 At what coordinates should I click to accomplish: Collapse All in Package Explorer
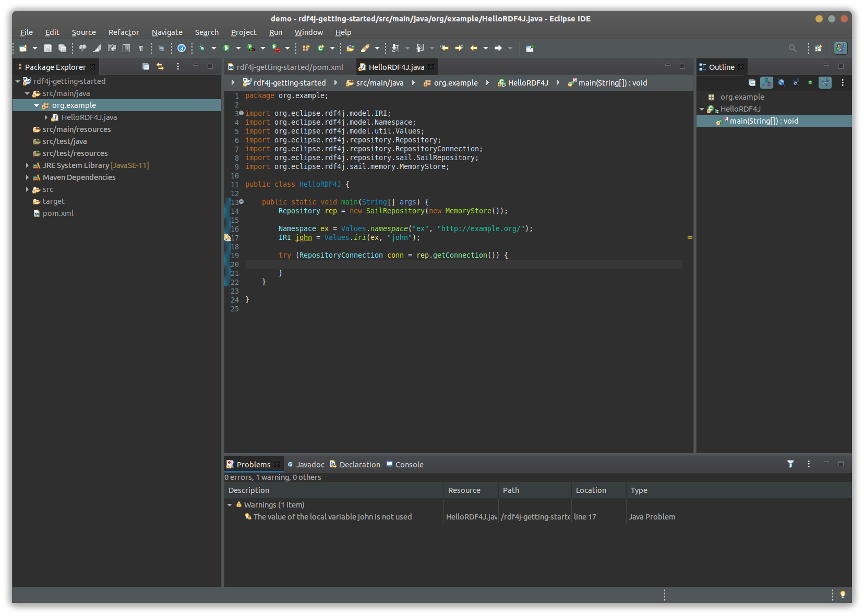click(146, 67)
